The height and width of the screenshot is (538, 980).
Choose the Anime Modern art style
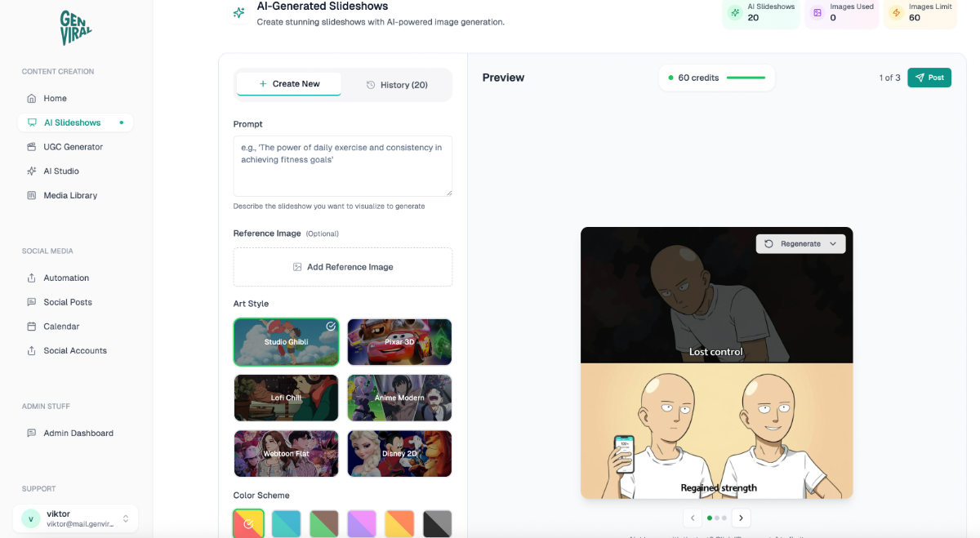399,398
